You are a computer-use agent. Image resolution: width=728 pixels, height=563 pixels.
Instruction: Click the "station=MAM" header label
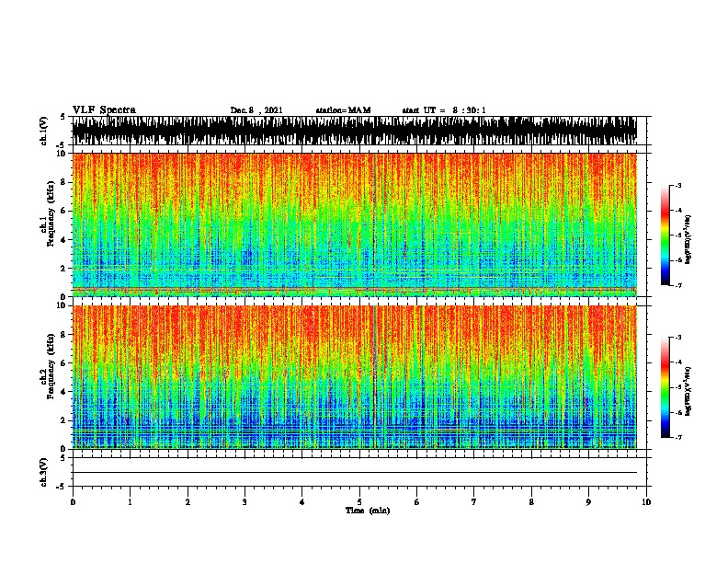click(343, 110)
